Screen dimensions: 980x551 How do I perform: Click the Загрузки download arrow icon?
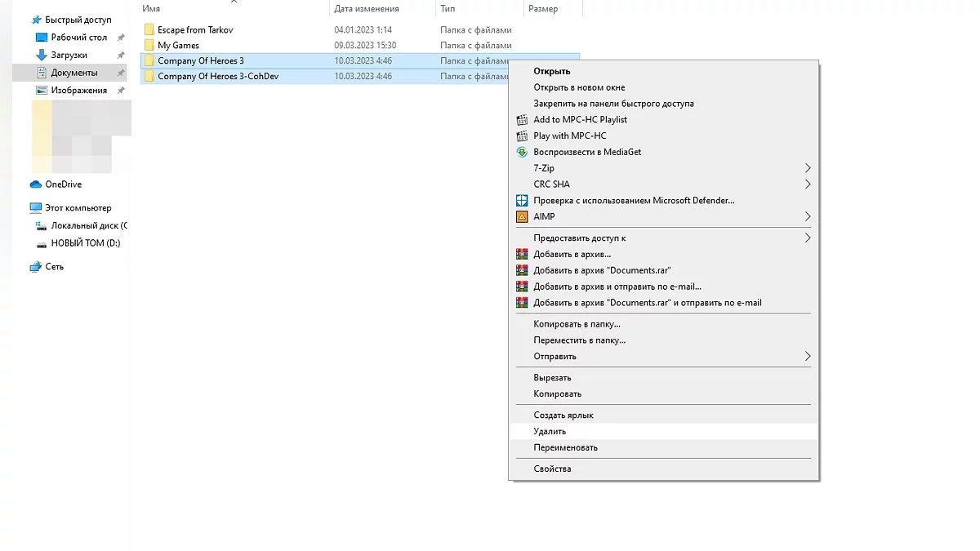pos(42,56)
